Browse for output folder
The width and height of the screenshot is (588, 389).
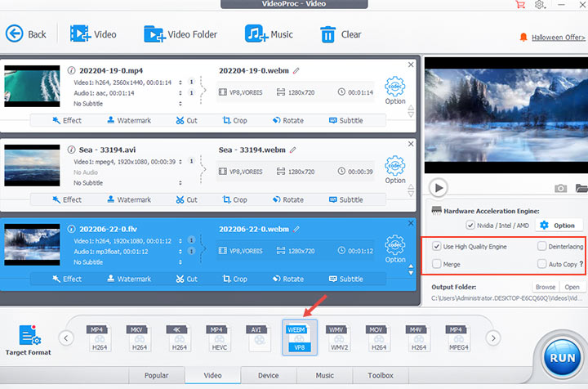(546, 287)
